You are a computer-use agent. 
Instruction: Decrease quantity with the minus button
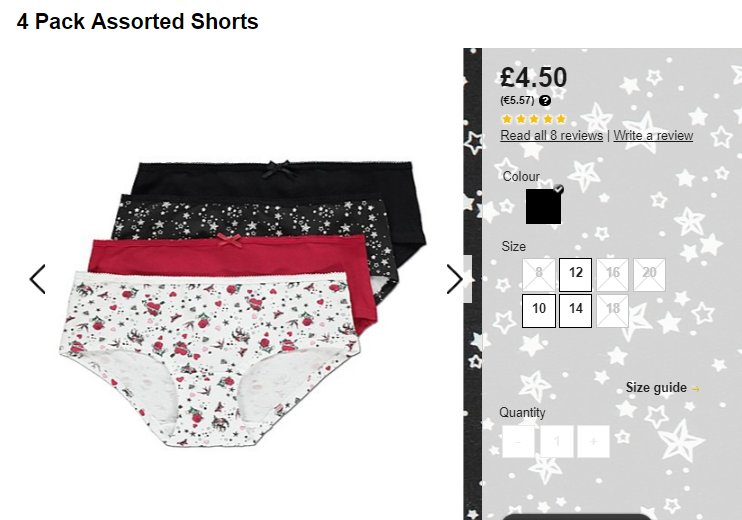(x=518, y=441)
